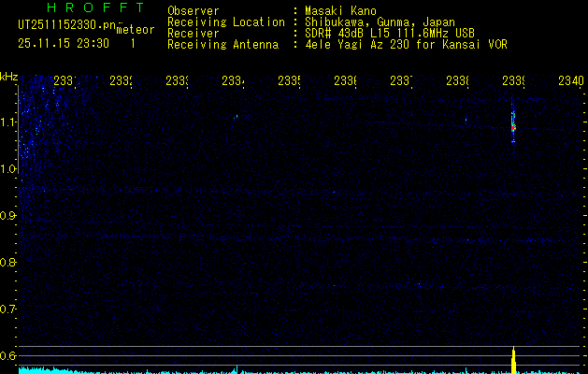Click the 0.9 kHz axis label
Viewport: 588px width, 374px height.
[8, 215]
